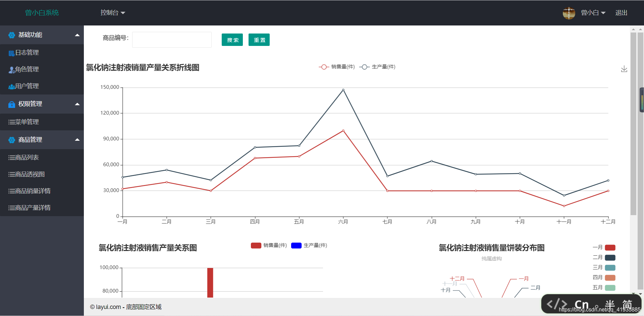Viewport: 644px width, 316px height.
Task: Toggle red 销售量(件) legend in bar chart
Action: (269, 246)
